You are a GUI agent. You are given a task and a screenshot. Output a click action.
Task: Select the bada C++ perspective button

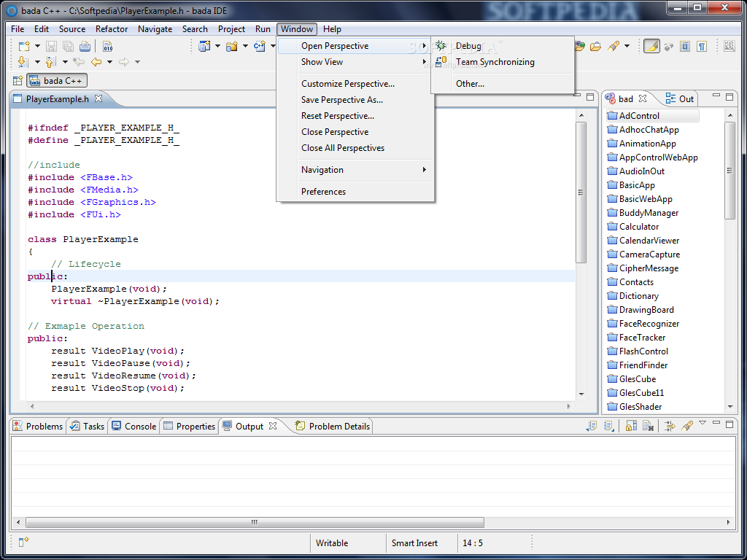point(57,80)
